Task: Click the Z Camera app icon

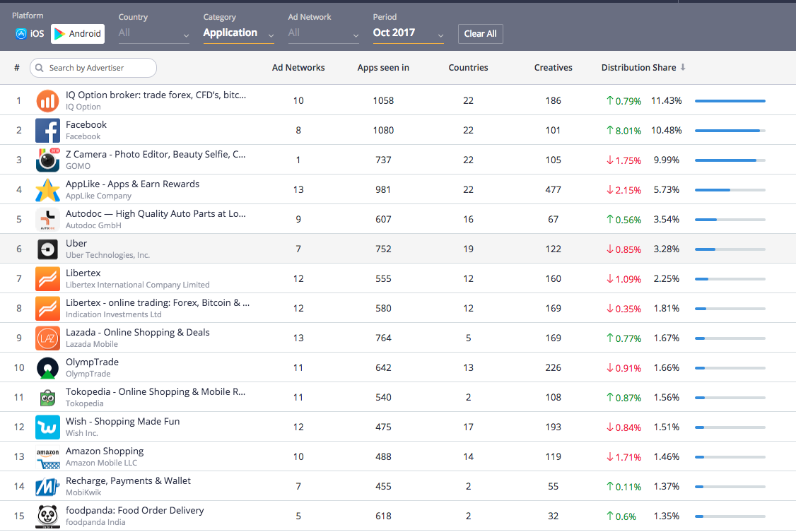Action: [x=47, y=160]
